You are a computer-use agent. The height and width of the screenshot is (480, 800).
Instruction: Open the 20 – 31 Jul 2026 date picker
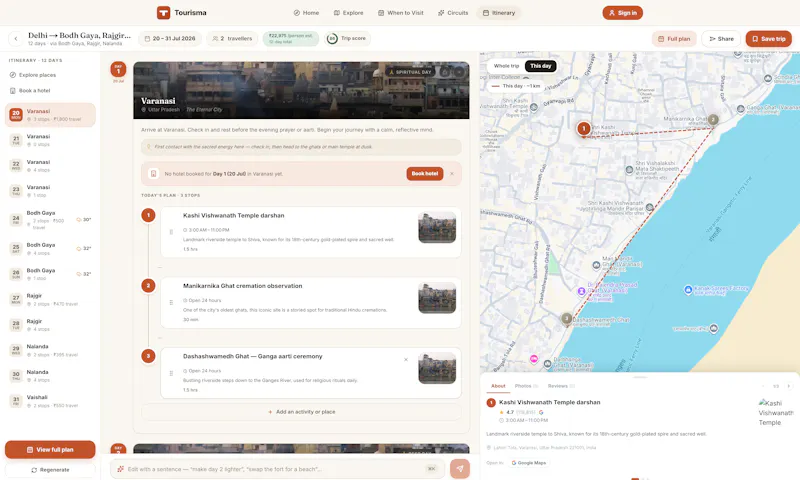pos(170,38)
